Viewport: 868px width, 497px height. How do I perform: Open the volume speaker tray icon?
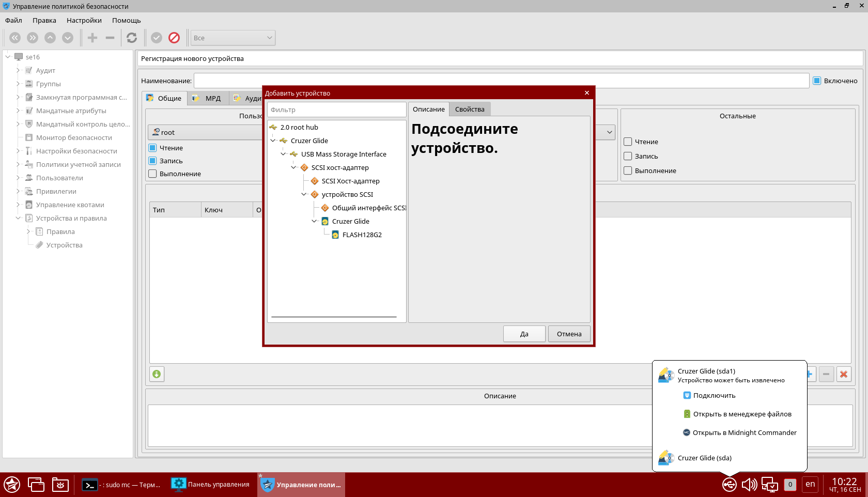tap(749, 485)
